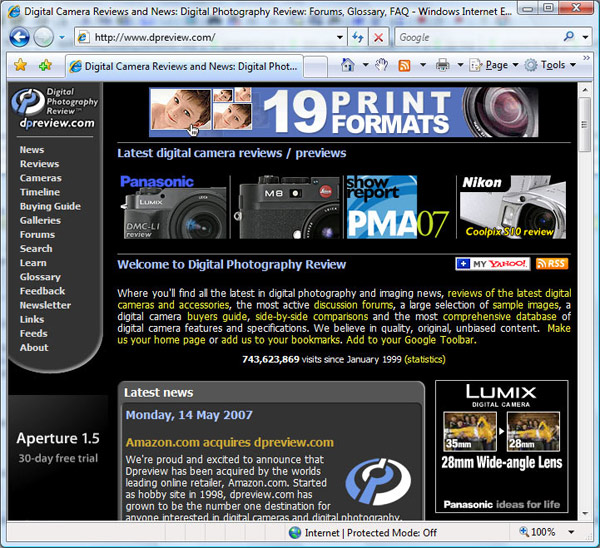Click the Add to My Yahoo! button
The image size is (600, 548).
click(492, 264)
